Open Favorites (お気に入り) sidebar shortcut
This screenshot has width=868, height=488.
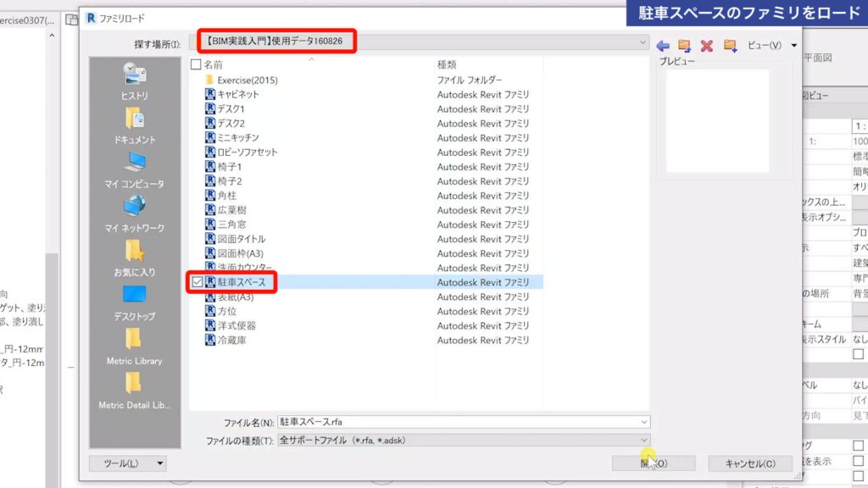134,258
